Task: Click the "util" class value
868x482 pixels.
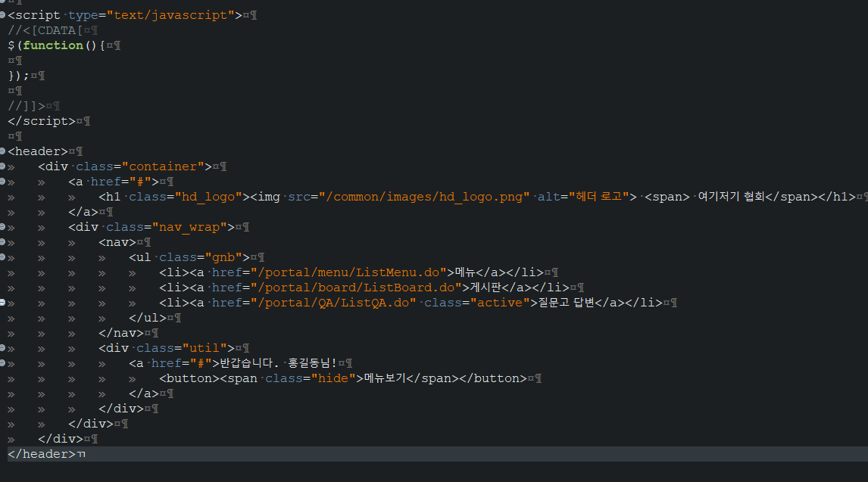Action: pyautogui.click(x=209, y=348)
